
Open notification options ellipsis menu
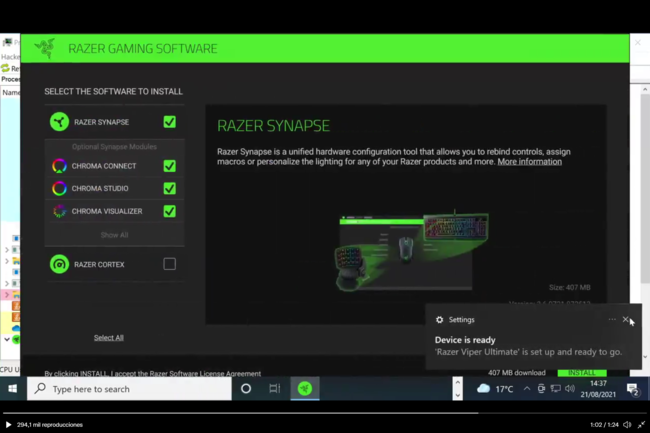click(x=612, y=319)
